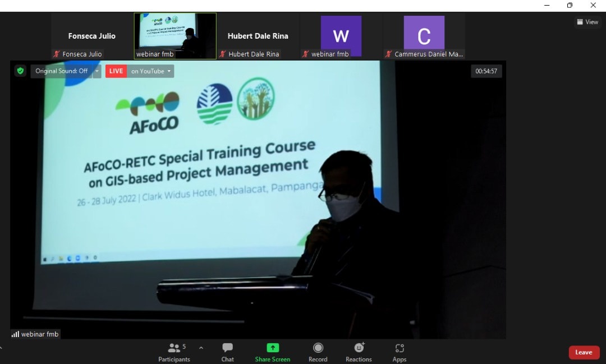Click the 00:54:57 meeting timer
606x364 pixels.
(486, 71)
